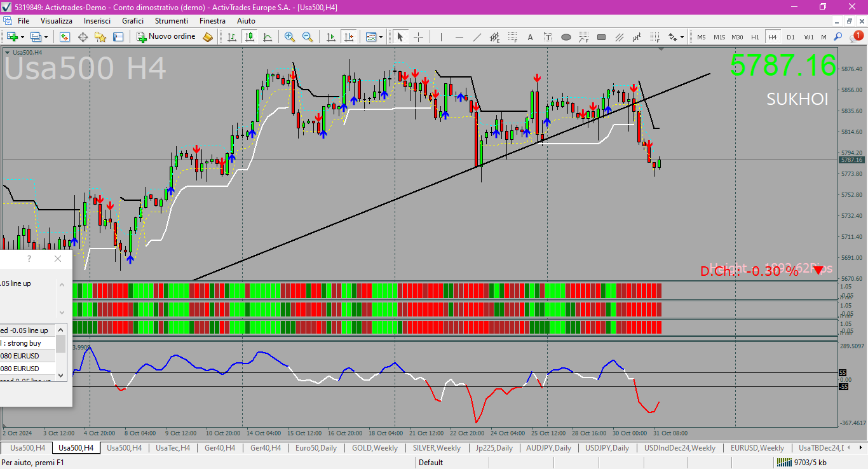868x469 pixels.
Task: Toggle chart Auto Scroll
Action: tap(331, 37)
